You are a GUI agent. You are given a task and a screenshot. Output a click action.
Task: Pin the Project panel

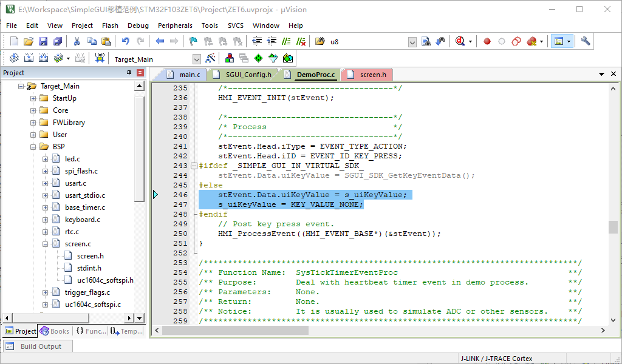pos(129,73)
